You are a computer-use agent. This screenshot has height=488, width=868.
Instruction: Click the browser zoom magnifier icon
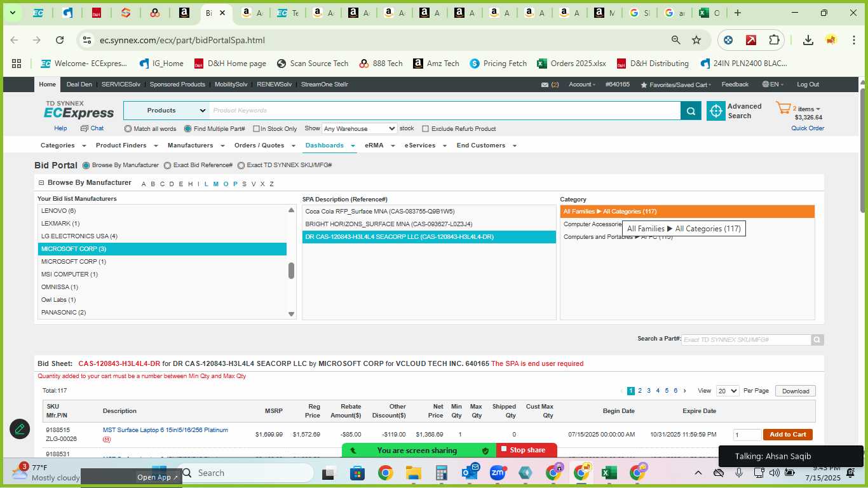click(x=676, y=40)
